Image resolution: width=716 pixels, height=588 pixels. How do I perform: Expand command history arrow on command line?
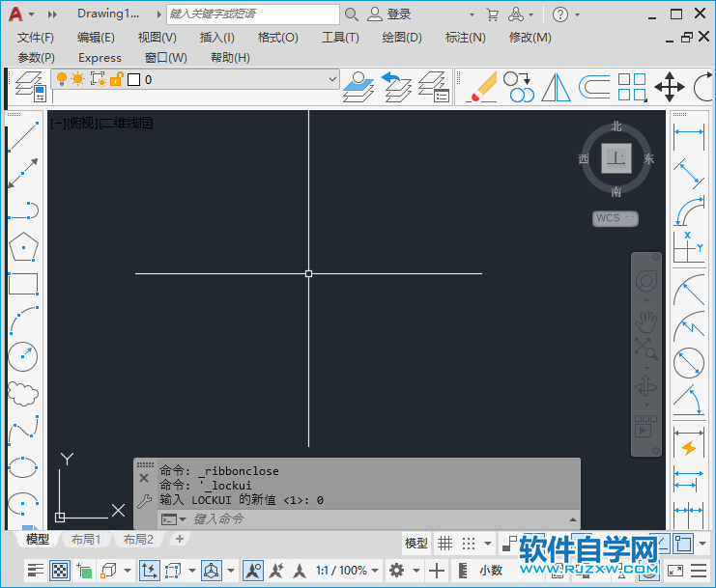click(573, 519)
